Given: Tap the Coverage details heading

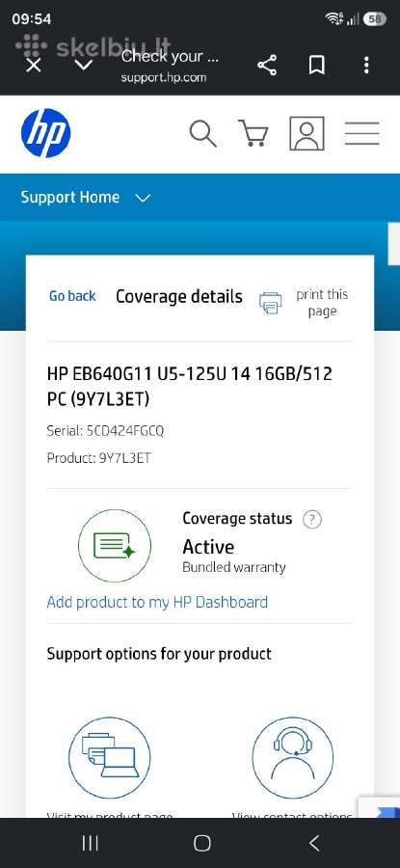Looking at the screenshot, I should [x=179, y=297].
